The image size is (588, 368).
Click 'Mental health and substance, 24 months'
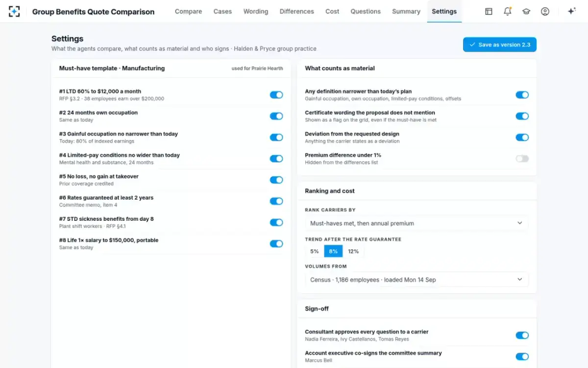(x=106, y=162)
